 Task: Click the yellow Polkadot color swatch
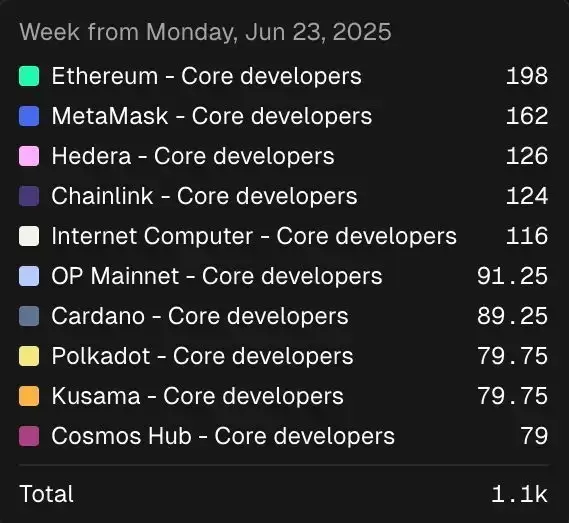point(29,356)
